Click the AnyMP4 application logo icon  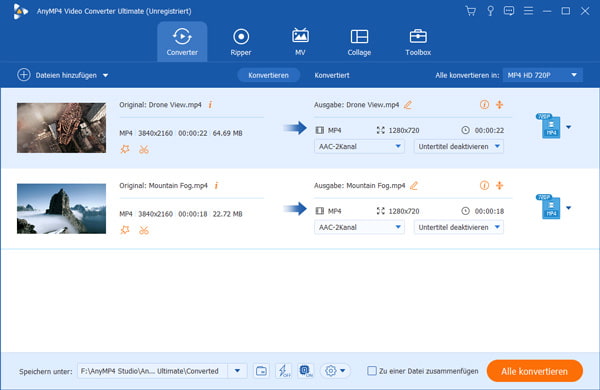coord(20,11)
